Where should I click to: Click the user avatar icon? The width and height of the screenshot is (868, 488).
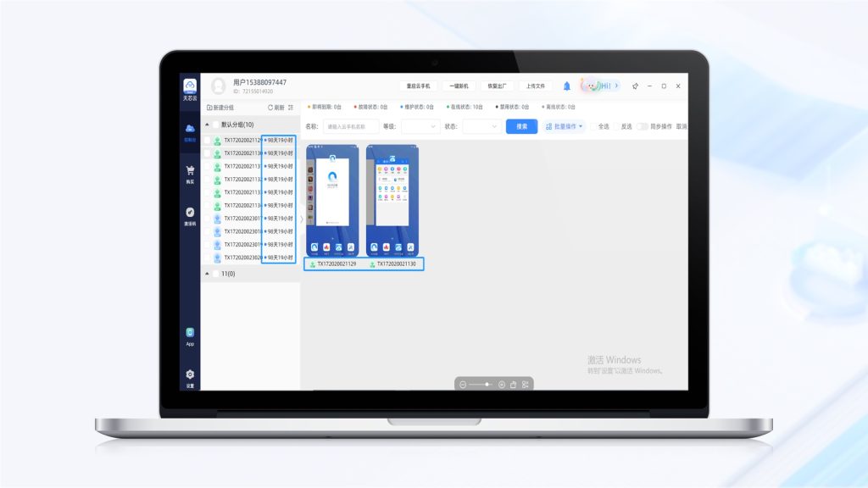click(219, 86)
